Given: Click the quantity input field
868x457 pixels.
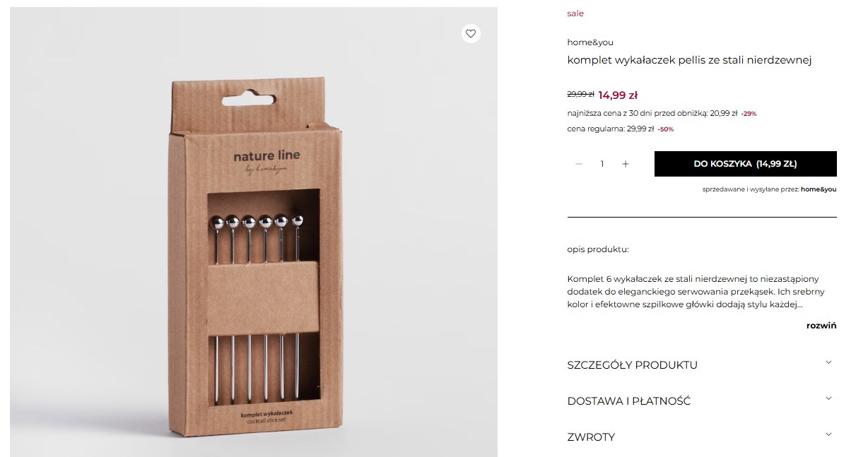Looking at the screenshot, I should click(x=602, y=164).
